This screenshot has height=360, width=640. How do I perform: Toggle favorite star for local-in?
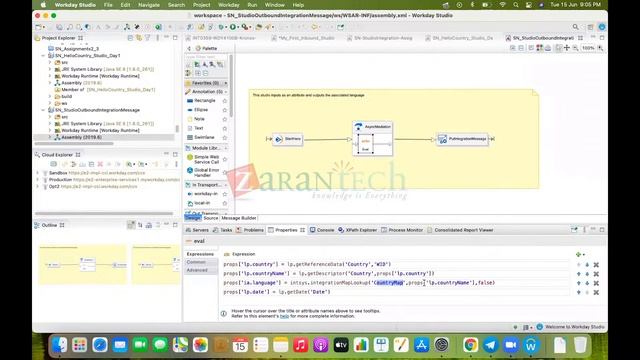click(x=224, y=203)
